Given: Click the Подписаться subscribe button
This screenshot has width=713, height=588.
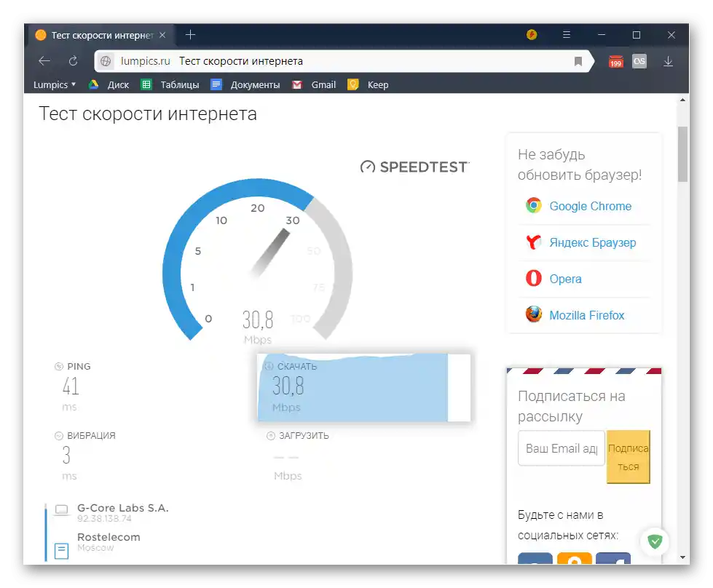Looking at the screenshot, I should click(x=628, y=456).
